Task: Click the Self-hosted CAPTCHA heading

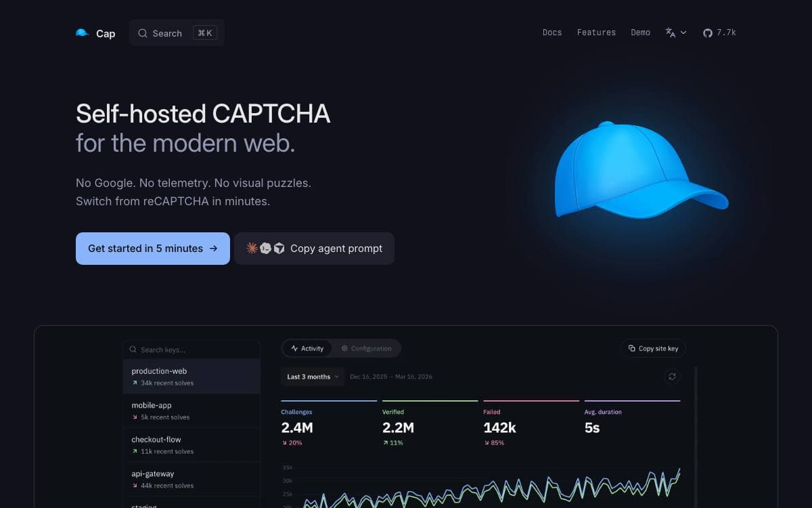Action: [203, 114]
